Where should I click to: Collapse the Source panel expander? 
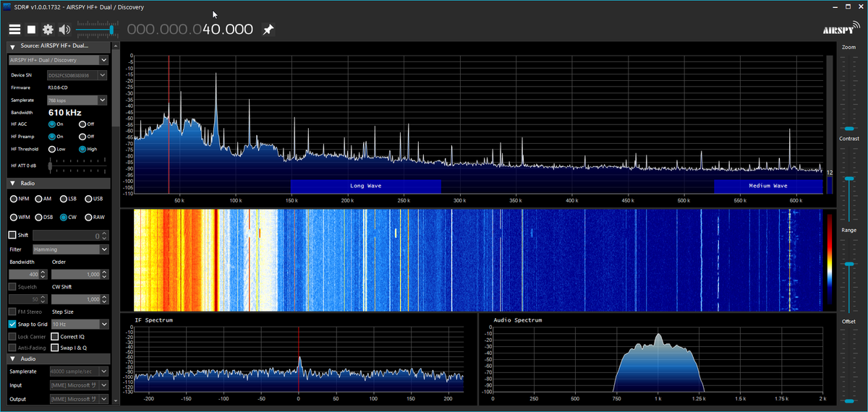pyautogui.click(x=12, y=46)
